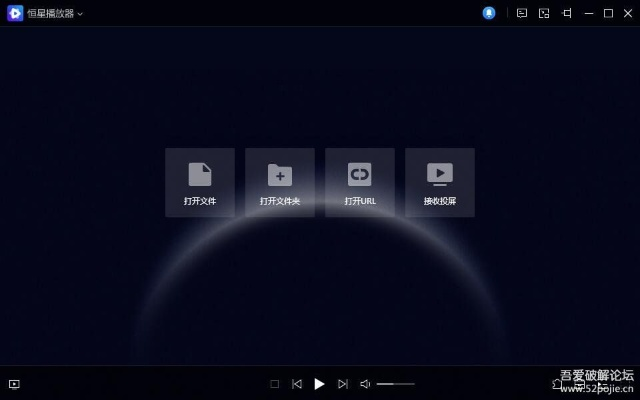This screenshot has height=400, width=640.
Task: Open the feedback message icon
Action: 521,13
